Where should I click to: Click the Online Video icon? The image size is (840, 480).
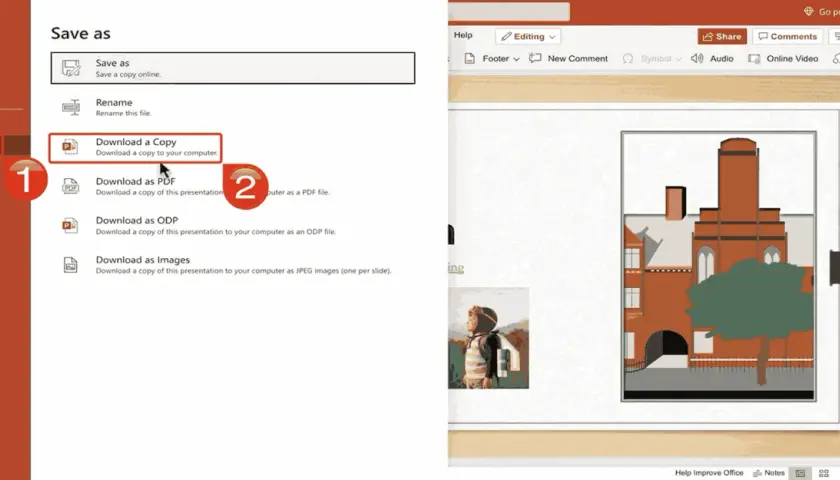point(754,58)
